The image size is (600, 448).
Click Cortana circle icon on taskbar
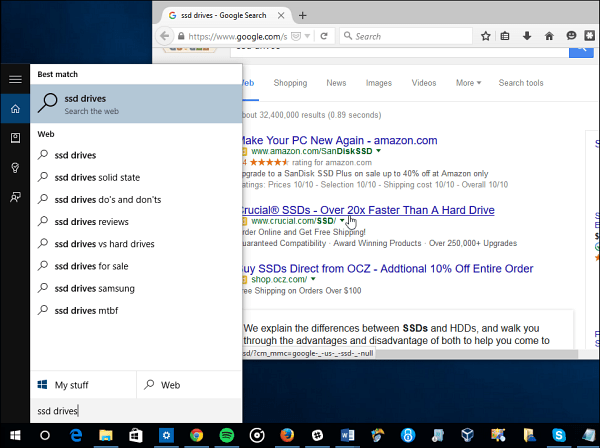(45, 435)
